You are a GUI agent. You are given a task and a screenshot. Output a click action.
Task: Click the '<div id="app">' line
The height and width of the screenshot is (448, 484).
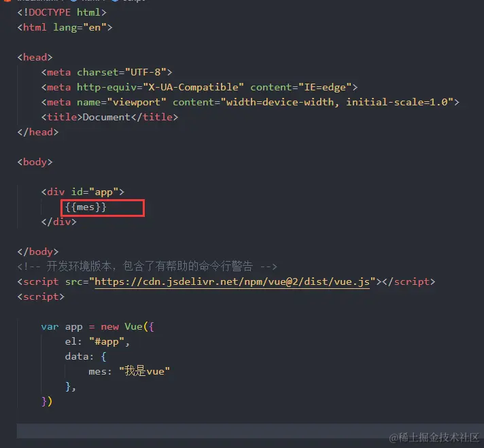83,192
